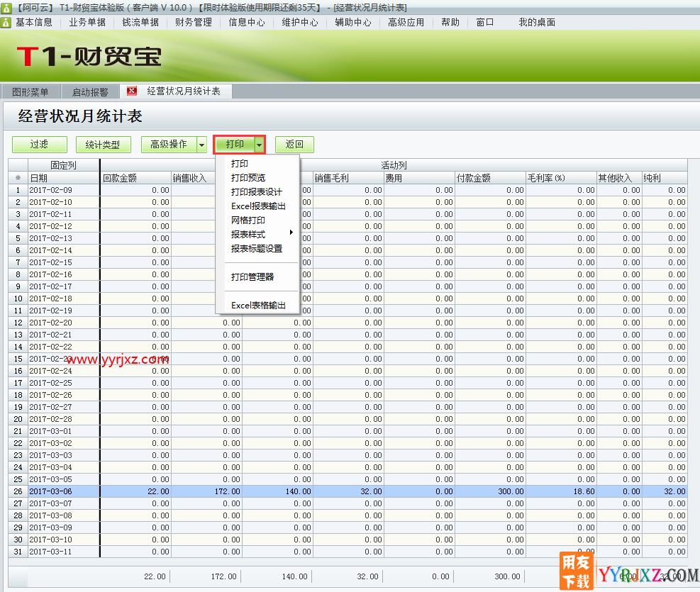Switch to the 启动报警 tab

pos(90,92)
